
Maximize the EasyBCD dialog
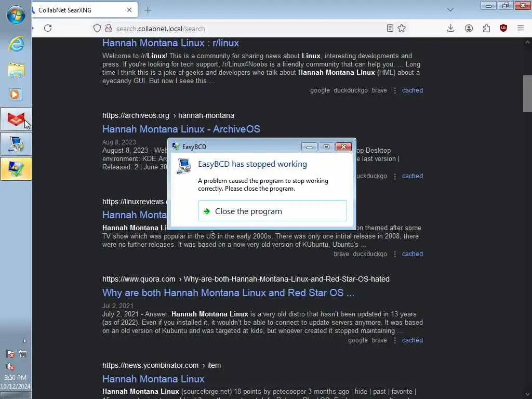click(326, 147)
